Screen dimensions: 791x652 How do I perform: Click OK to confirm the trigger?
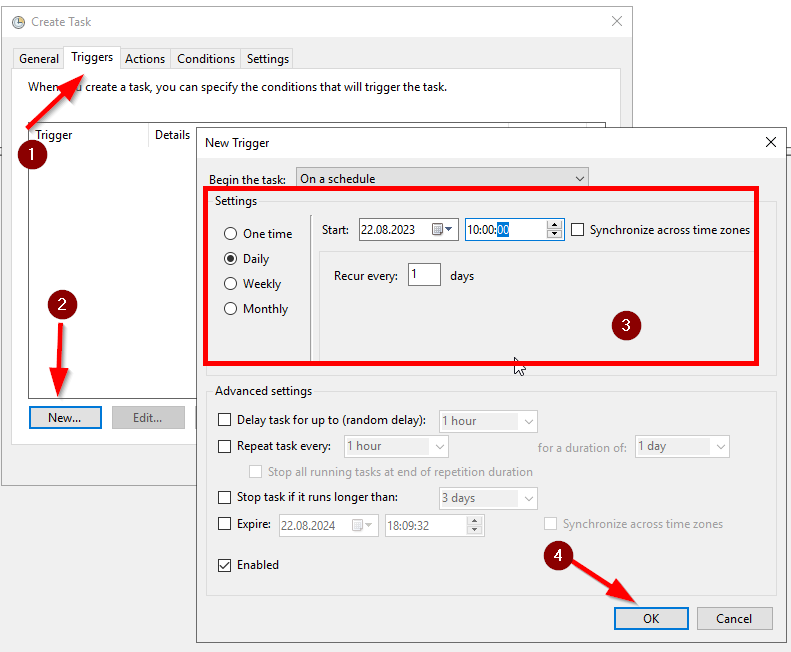point(651,618)
